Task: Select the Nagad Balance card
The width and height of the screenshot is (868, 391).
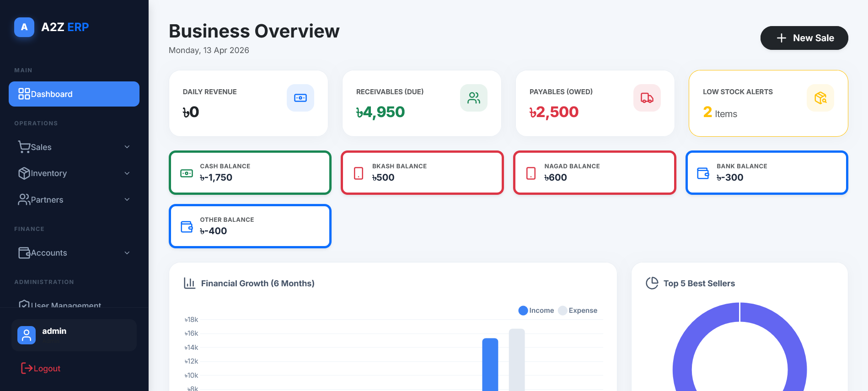Action: pos(595,173)
